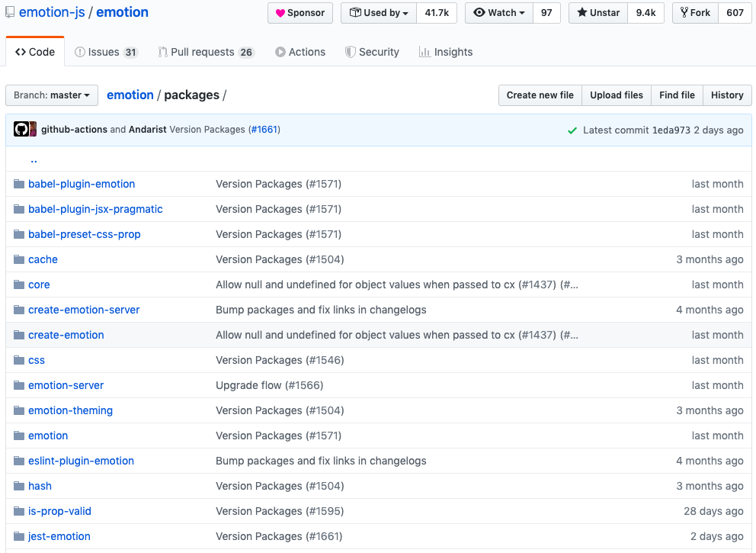The image size is (756, 553).
Task: Open pull request #1661 link in commit bar
Action: point(264,130)
